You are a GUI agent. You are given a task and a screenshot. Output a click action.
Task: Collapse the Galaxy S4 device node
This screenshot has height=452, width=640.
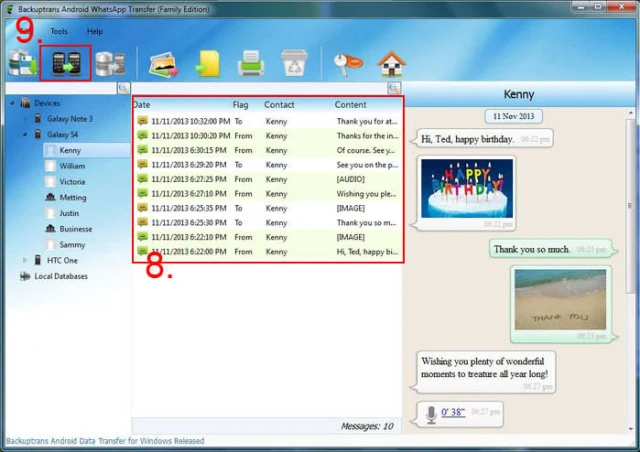24,134
